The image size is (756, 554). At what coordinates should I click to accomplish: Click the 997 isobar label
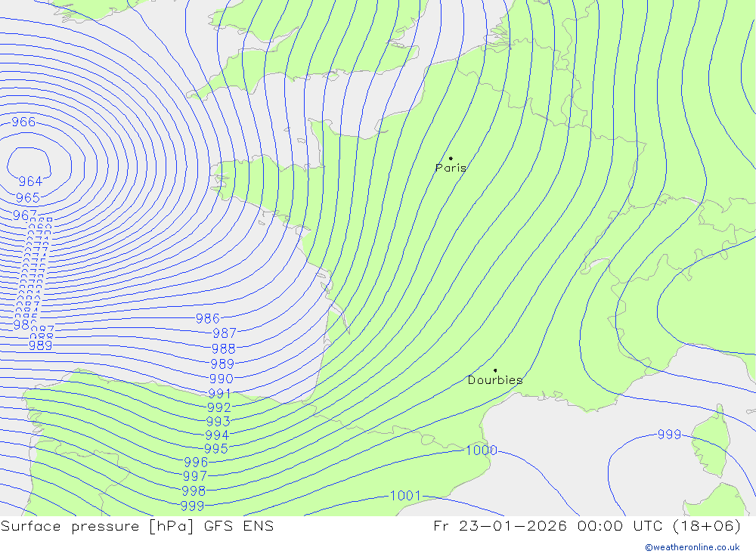(195, 476)
